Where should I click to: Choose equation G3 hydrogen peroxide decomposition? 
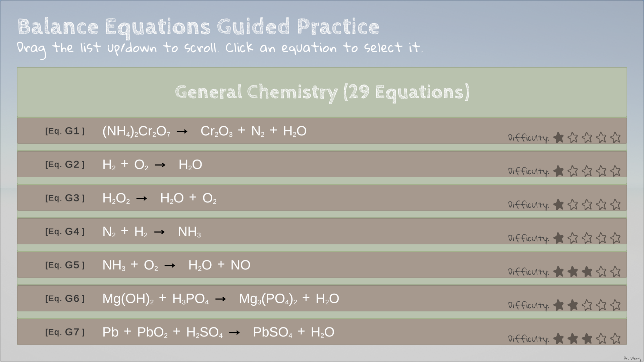click(x=159, y=198)
